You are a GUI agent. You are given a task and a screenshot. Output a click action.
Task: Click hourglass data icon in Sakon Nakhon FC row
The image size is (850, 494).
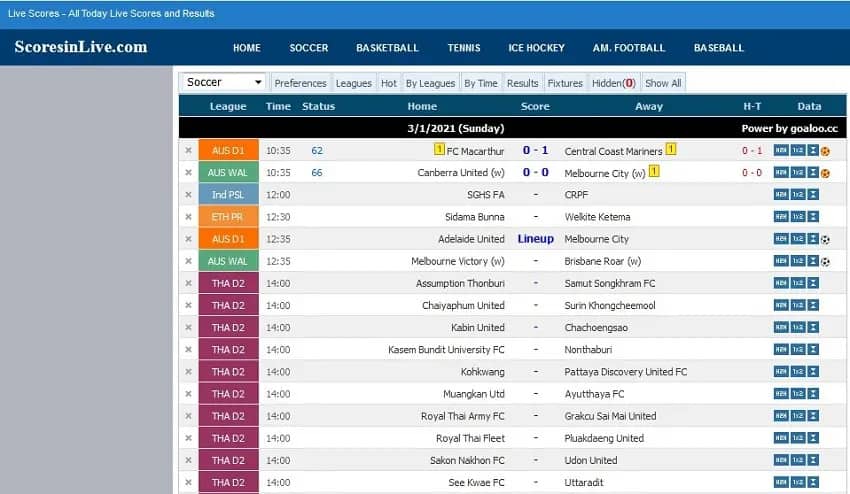coord(813,460)
